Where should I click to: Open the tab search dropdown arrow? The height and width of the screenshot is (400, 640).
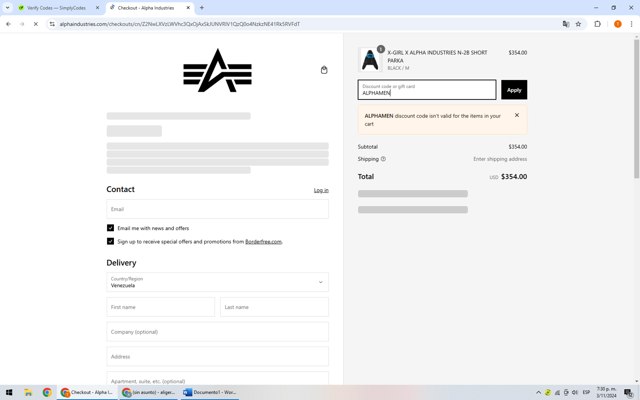point(7,7)
